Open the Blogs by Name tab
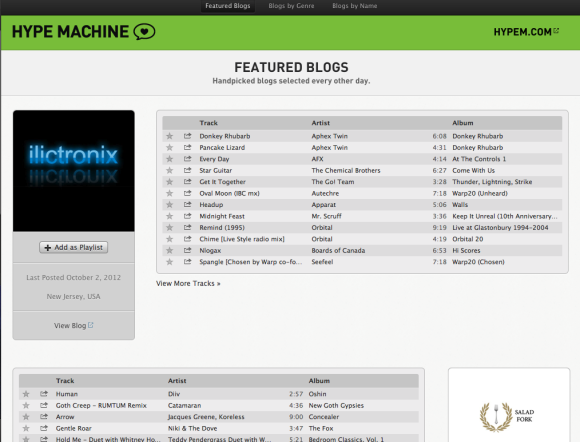This screenshot has height=442, width=580. (354, 6)
